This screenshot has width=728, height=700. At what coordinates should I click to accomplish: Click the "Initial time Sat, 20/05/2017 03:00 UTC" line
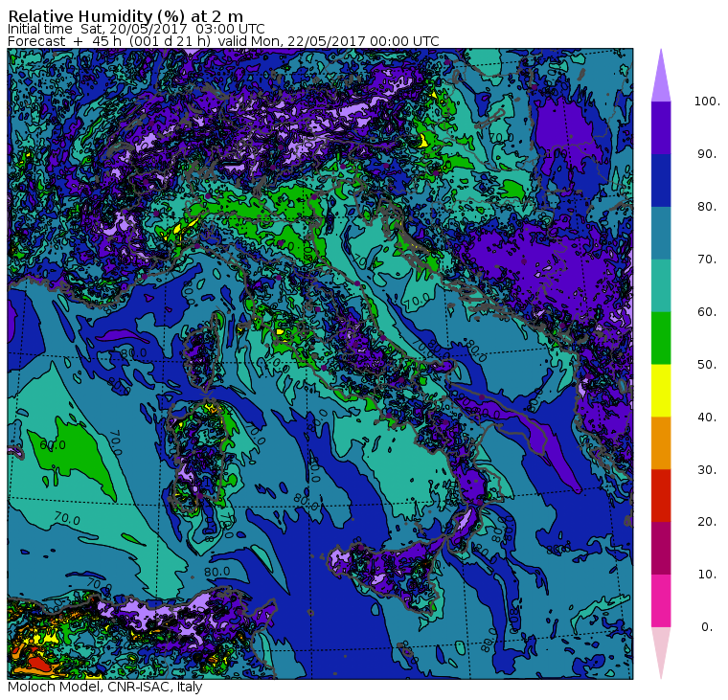click(136, 30)
